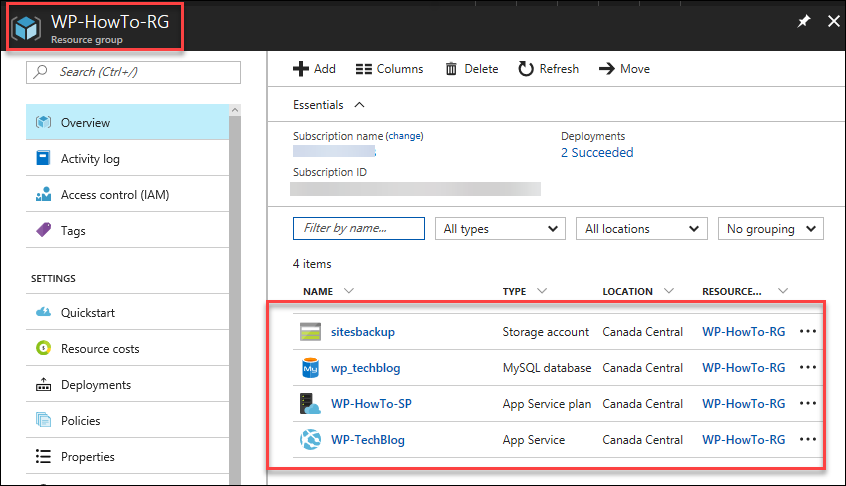Viewport: 846px width, 486px height.
Task: Open the ellipsis menu for WP-TechBlog
Action: click(808, 439)
